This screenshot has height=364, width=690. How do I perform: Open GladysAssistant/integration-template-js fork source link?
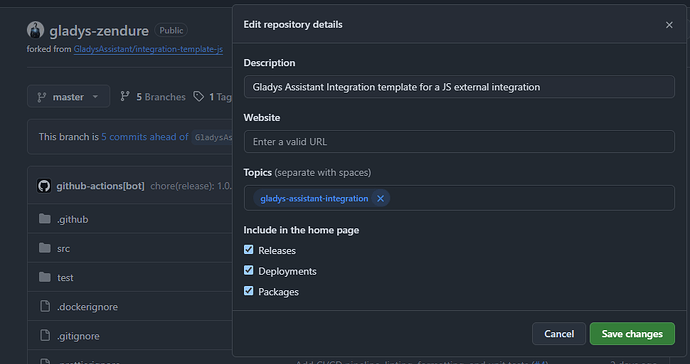[148, 49]
